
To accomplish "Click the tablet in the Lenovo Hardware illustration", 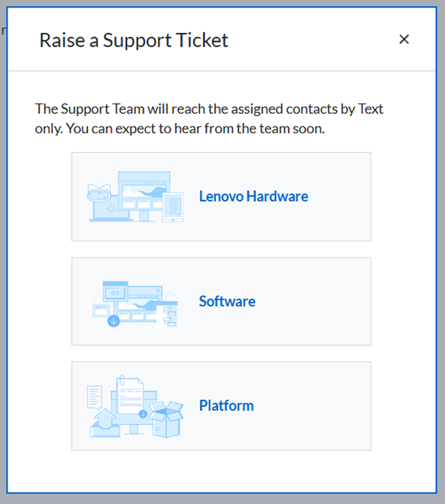I will pos(173,207).
